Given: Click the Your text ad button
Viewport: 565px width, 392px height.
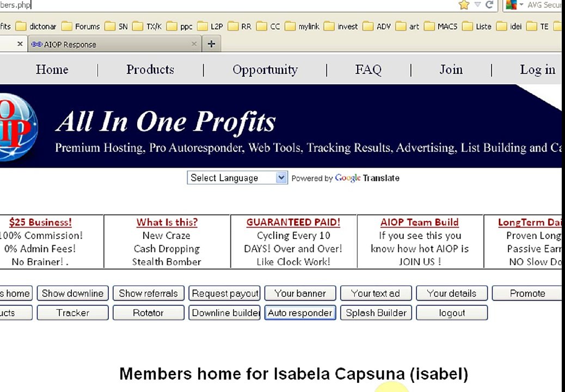Looking at the screenshot, I should [376, 293].
